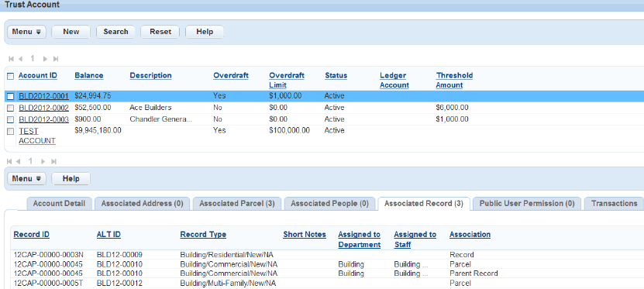Open the top Menu dropdown
Viewport: 644px width, 289px height.
tap(26, 32)
